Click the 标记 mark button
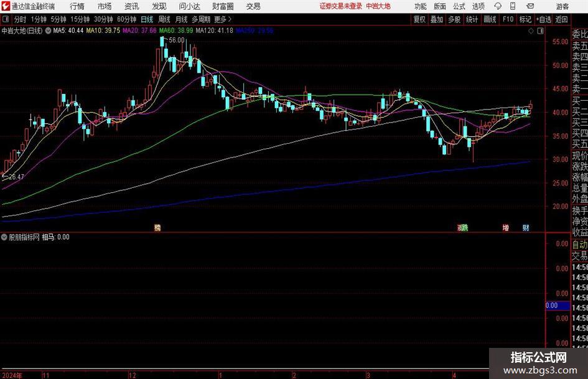588x379 pixels. (x=525, y=19)
